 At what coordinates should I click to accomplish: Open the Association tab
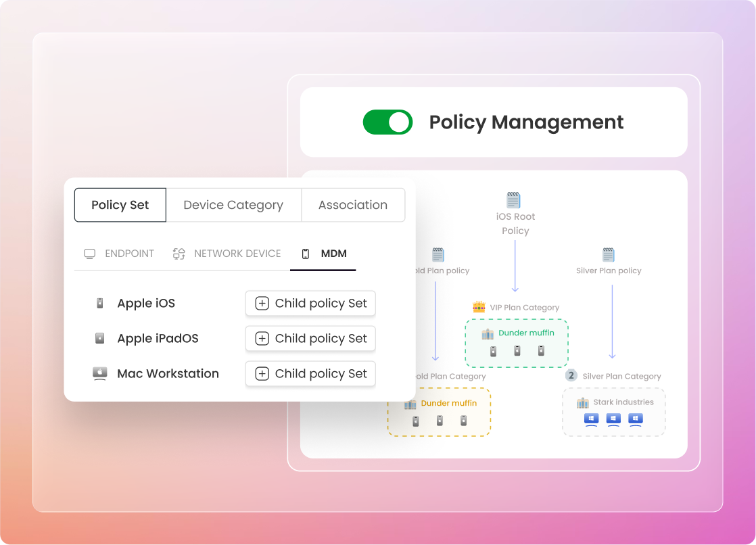(353, 205)
